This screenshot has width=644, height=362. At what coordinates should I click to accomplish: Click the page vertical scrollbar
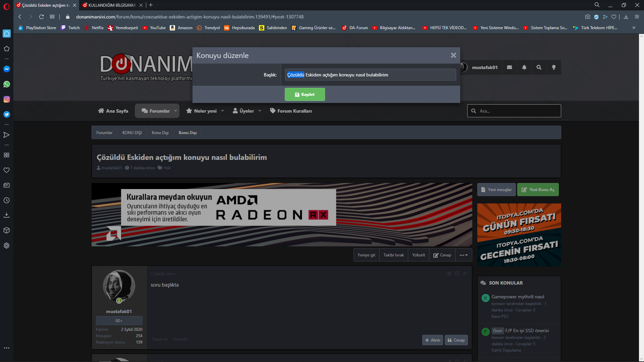641,198
